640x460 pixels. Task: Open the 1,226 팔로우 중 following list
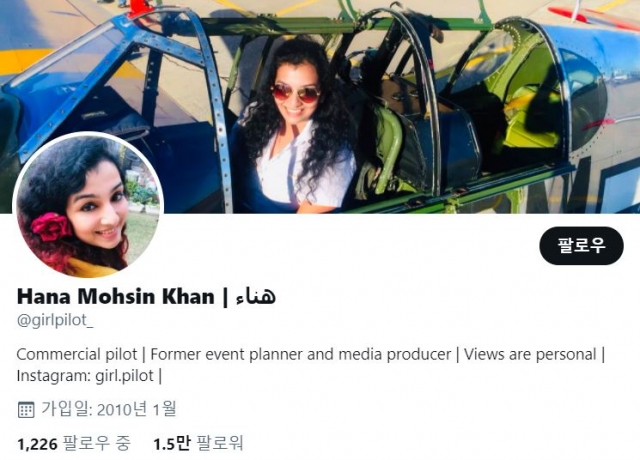pyautogui.click(x=74, y=444)
